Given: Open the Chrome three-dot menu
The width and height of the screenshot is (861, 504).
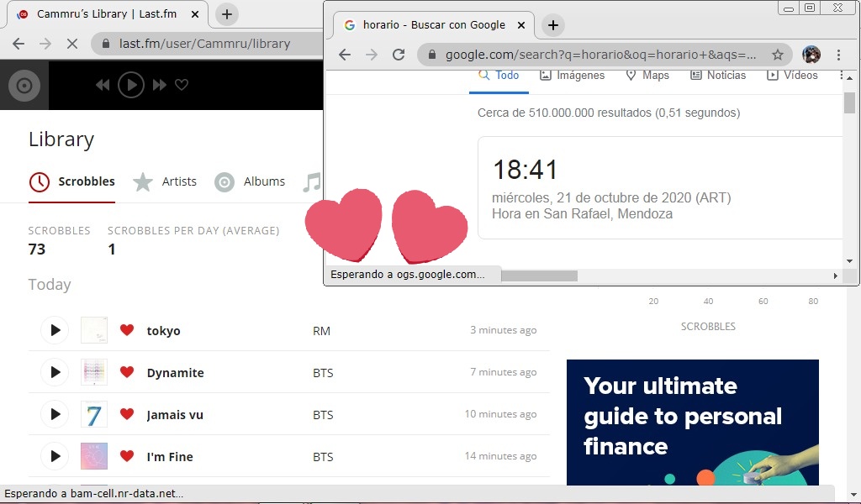Looking at the screenshot, I should pyautogui.click(x=838, y=55).
